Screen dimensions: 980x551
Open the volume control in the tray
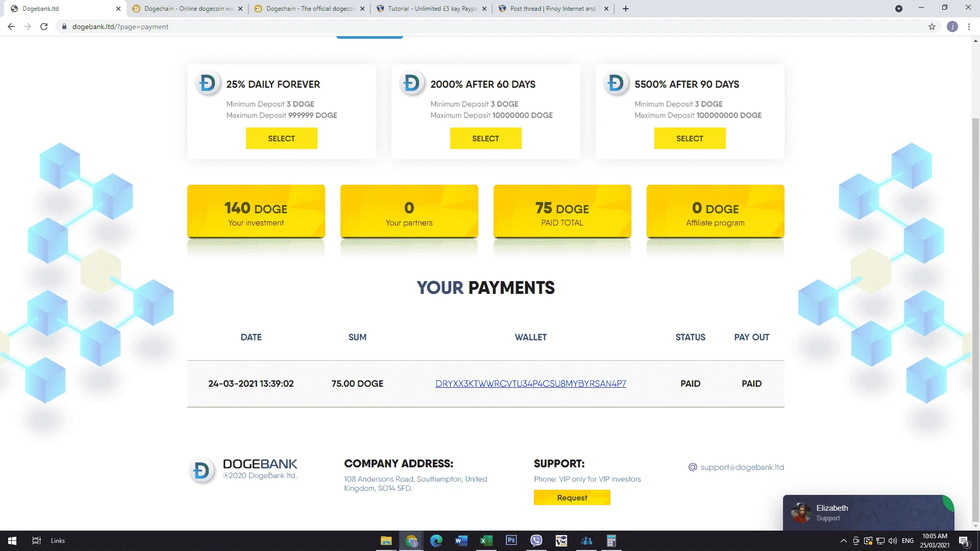tap(893, 541)
